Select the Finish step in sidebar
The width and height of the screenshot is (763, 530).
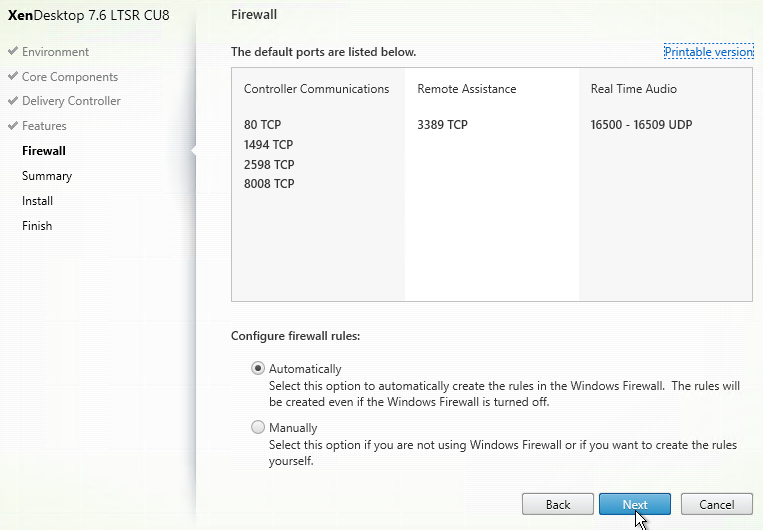click(37, 225)
